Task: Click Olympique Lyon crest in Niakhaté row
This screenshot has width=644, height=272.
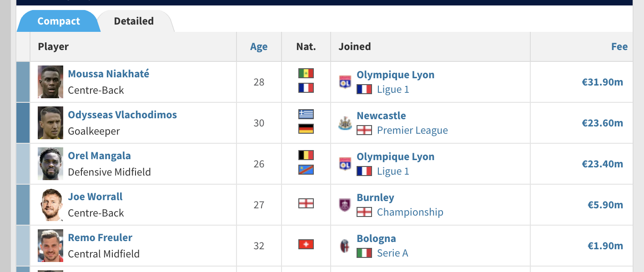Action: [345, 82]
